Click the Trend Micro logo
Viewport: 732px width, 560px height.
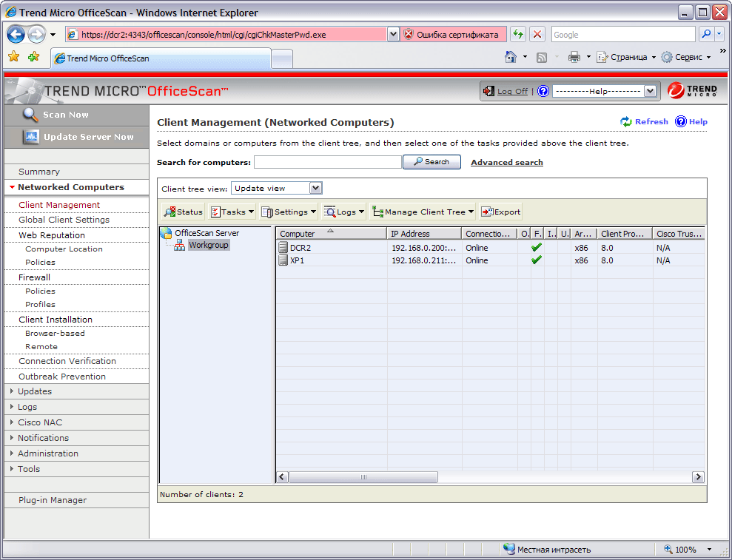692,90
